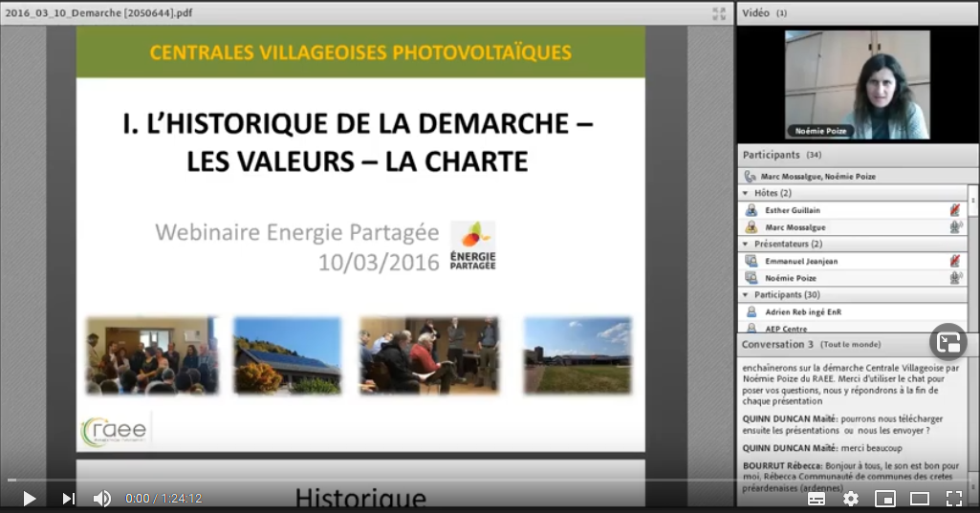Select Marc Mossalgue in hosts list
This screenshot has width=980, height=513.
click(x=853, y=226)
